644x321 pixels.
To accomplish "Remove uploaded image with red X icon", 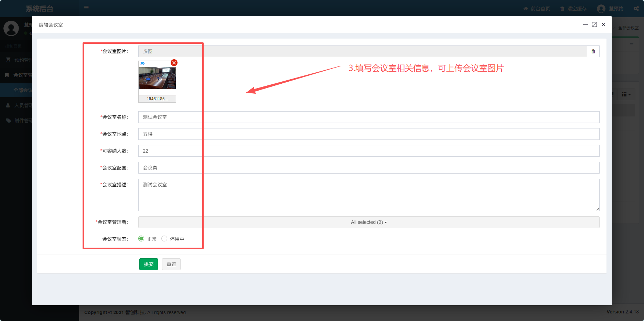I will pyautogui.click(x=174, y=63).
